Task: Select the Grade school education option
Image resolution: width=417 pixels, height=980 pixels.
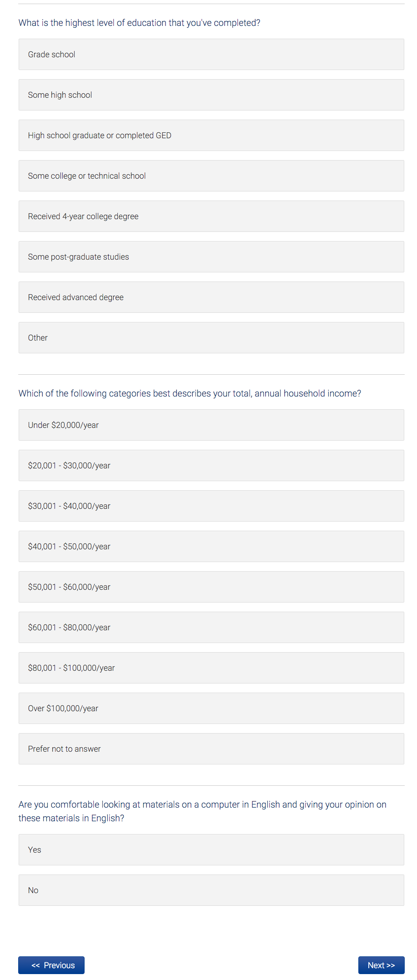Action: (x=211, y=55)
